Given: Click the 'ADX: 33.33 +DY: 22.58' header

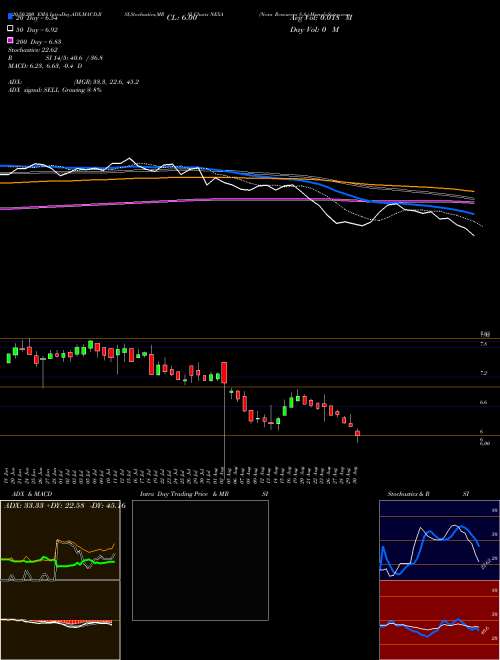Looking at the screenshot, I should pos(45,506).
